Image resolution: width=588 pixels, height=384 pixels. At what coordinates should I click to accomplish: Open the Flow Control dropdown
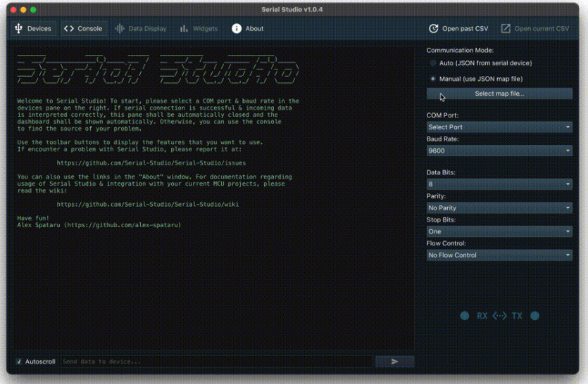point(499,255)
